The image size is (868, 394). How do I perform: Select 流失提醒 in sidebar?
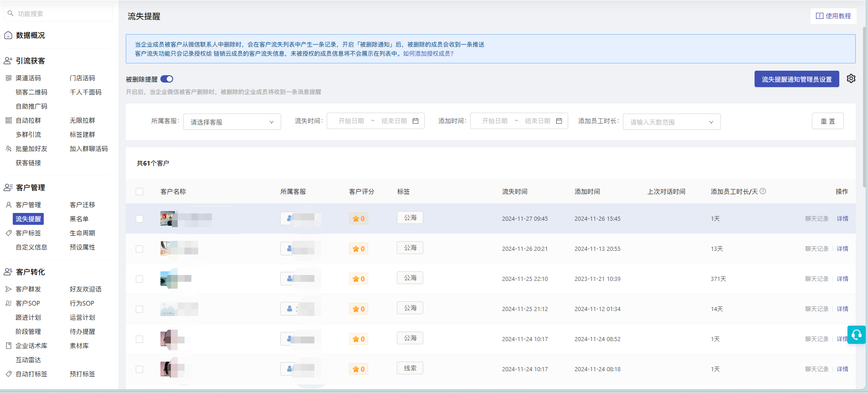tap(28, 219)
